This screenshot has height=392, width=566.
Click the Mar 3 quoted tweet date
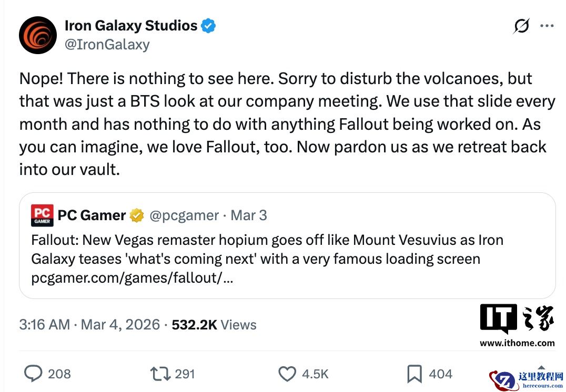click(249, 215)
